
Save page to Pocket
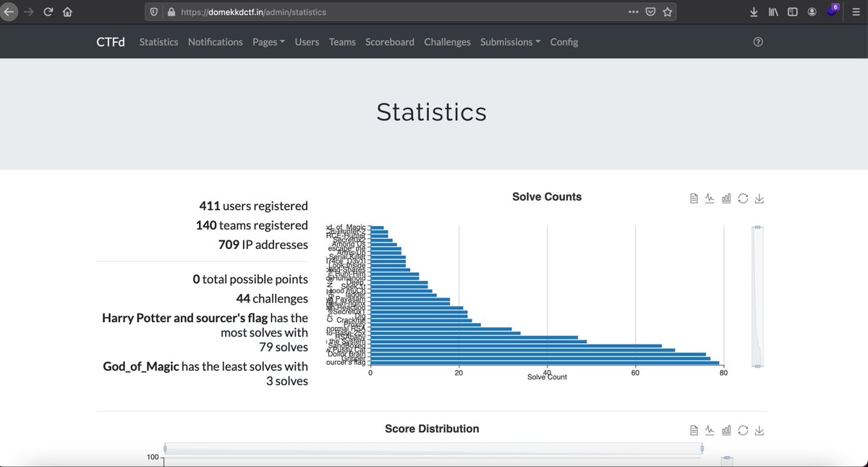point(650,12)
